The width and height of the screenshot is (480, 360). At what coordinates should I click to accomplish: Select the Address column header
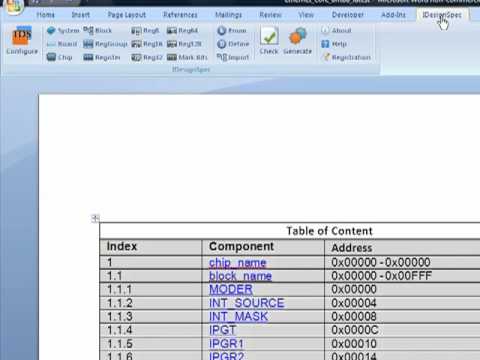(352, 248)
